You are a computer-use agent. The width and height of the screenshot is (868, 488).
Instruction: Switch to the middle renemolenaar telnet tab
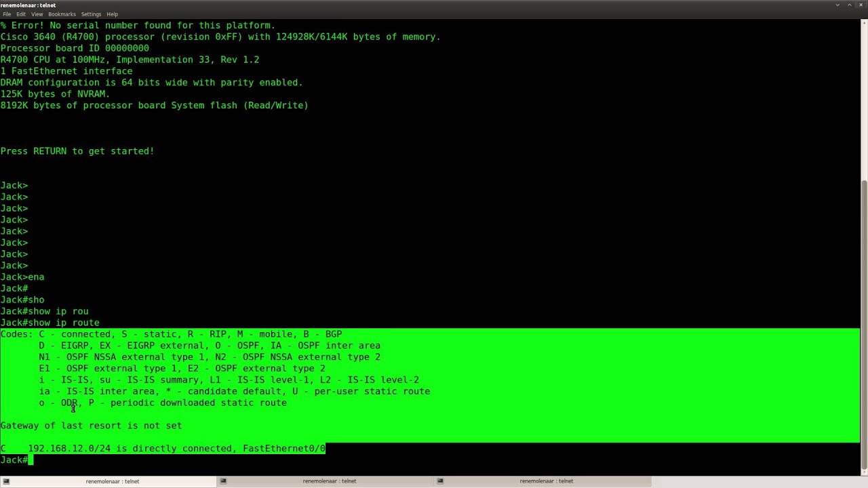tap(325, 481)
